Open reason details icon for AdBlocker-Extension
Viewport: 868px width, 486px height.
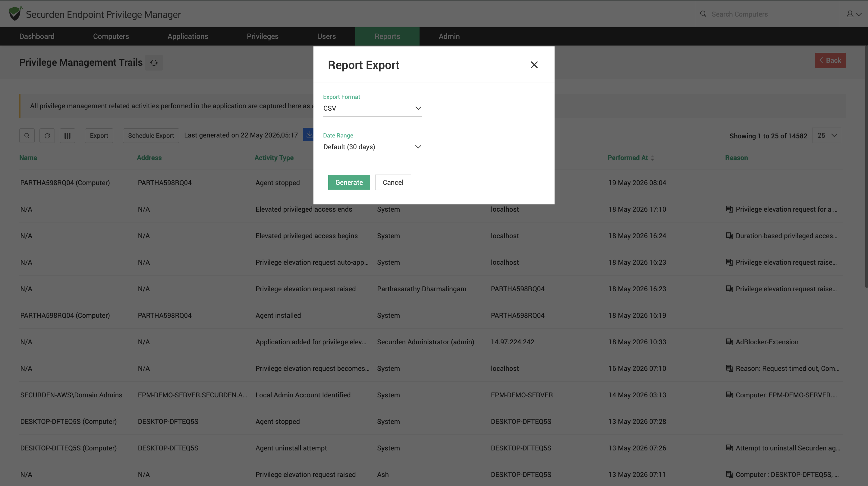729,342
